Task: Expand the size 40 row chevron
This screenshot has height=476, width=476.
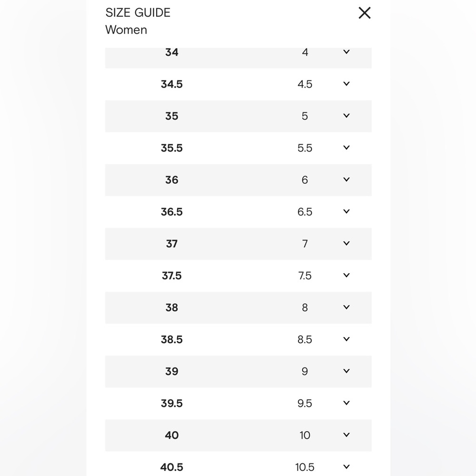Action: point(347,435)
